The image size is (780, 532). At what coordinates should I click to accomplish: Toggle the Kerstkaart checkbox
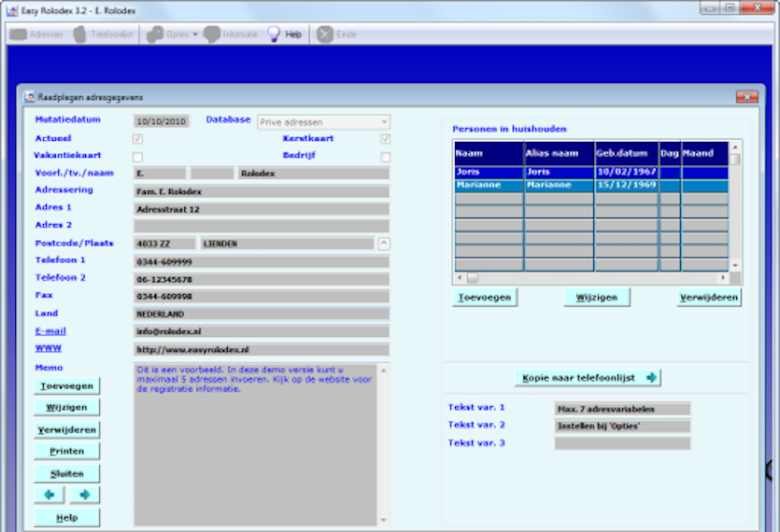[x=385, y=139]
